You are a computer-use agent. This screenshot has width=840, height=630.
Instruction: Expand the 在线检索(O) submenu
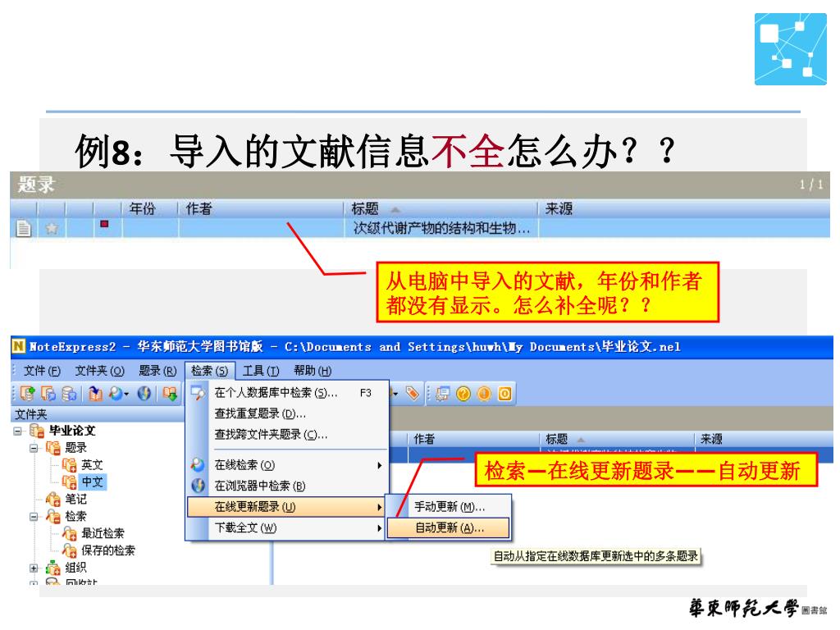pyautogui.click(x=286, y=466)
